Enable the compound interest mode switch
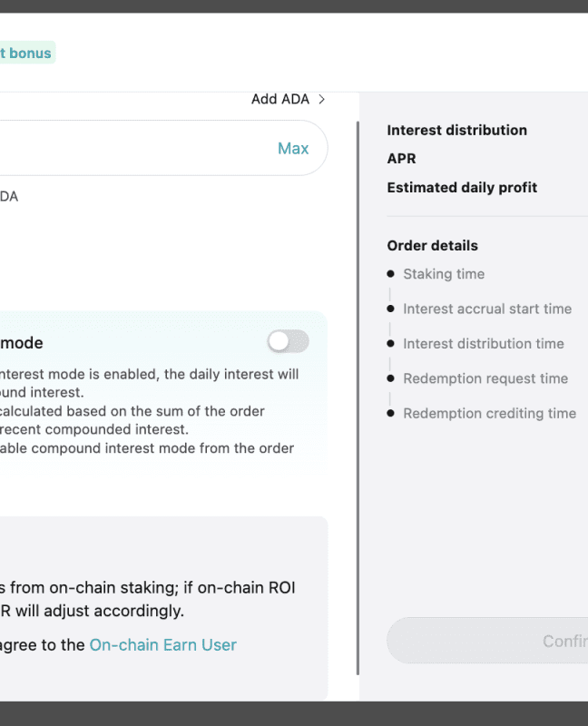Image resolution: width=588 pixels, height=726 pixels. pos(288,341)
